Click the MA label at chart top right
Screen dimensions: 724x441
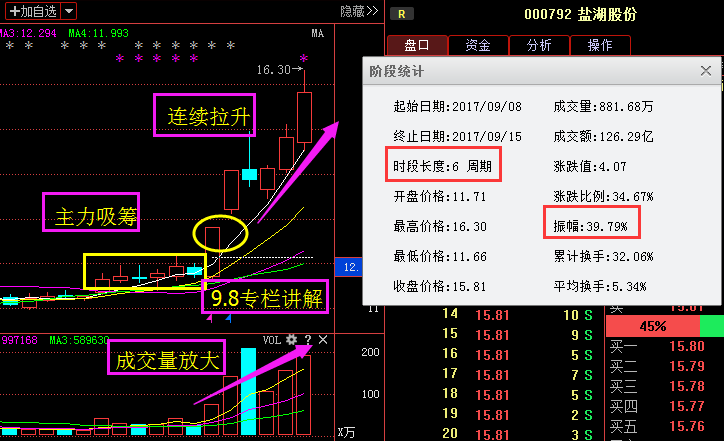(316, 33)
